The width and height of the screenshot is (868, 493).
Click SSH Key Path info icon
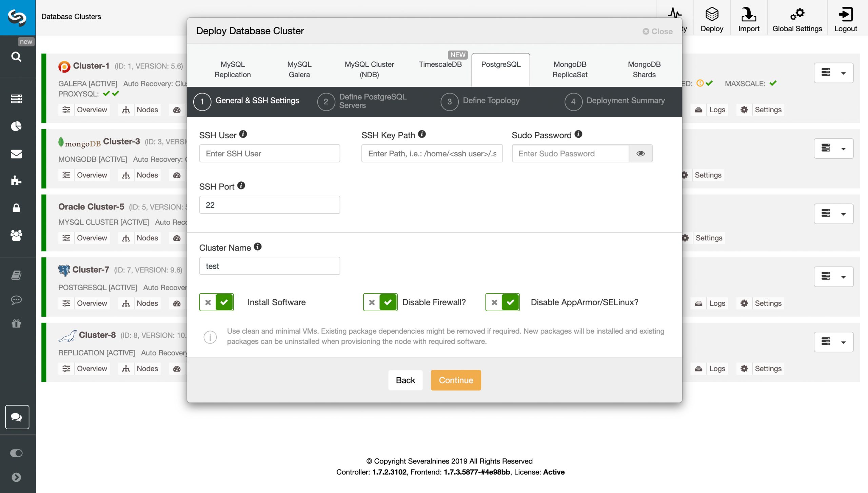click(421, 134)
